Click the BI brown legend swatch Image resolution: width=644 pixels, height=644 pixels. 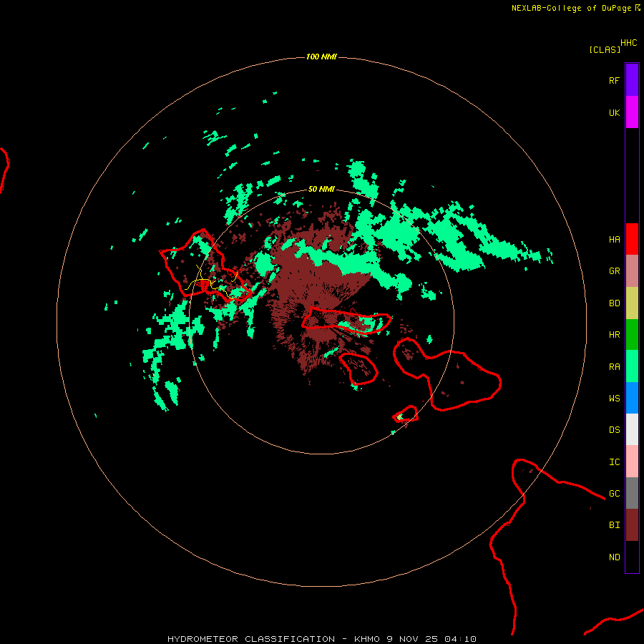coord(632,525)
